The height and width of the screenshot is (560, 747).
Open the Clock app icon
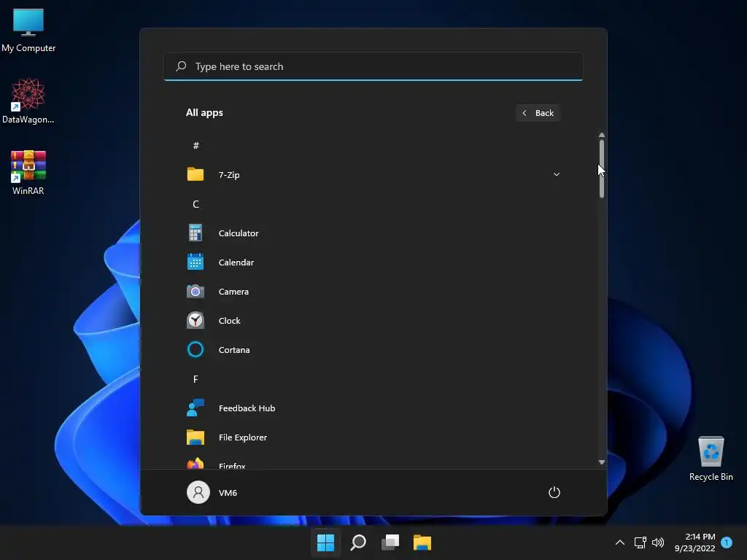[x=196, y=321]
